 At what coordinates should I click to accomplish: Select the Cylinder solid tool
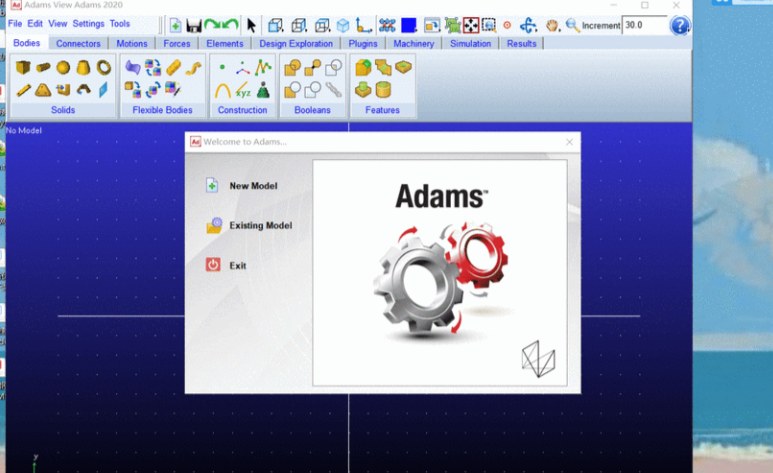click(x=43, y=68)
